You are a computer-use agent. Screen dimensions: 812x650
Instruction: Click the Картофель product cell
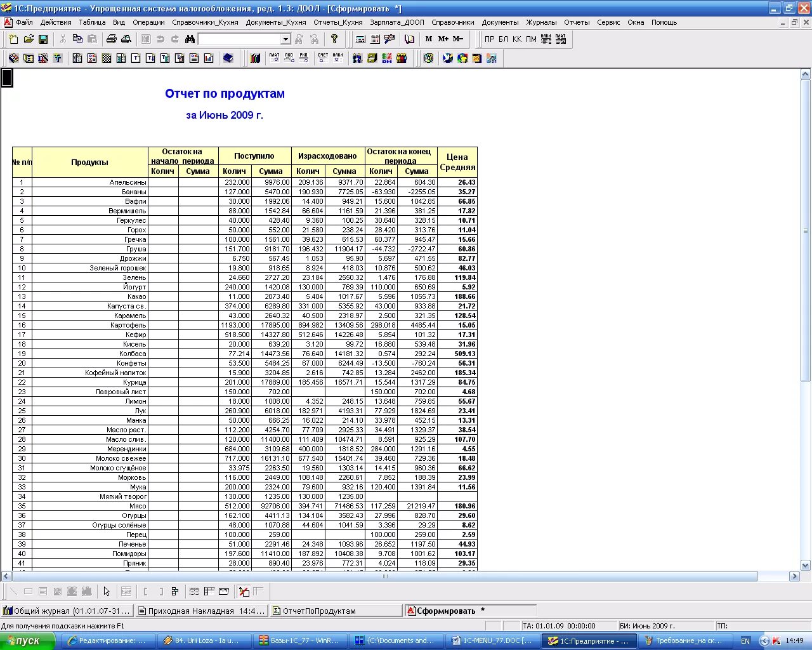pyautogui.click(x=90, y=325)
